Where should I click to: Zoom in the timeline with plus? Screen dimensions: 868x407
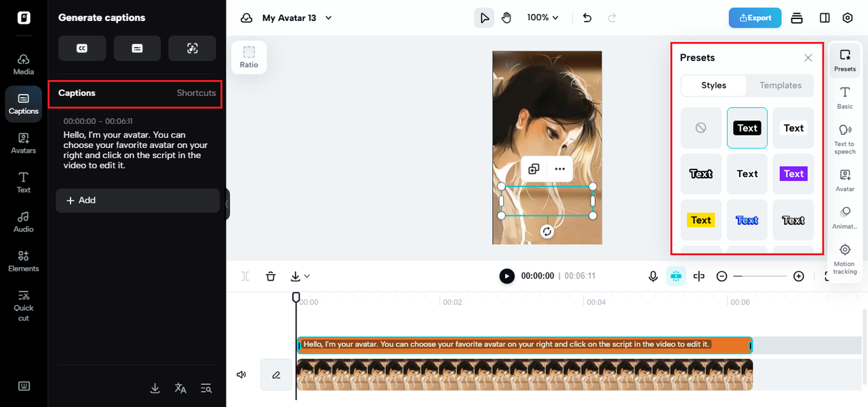pyautogui.click(x=799, y=276)
